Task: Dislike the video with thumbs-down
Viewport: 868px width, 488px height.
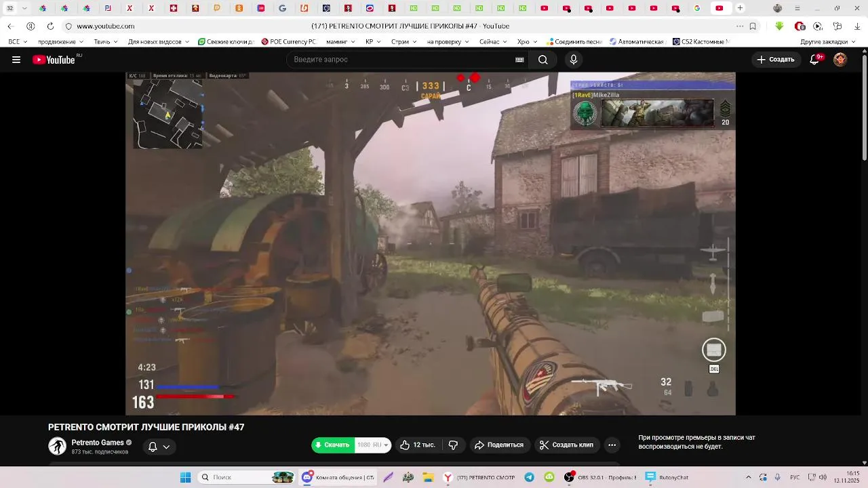Action: point(453,445)
